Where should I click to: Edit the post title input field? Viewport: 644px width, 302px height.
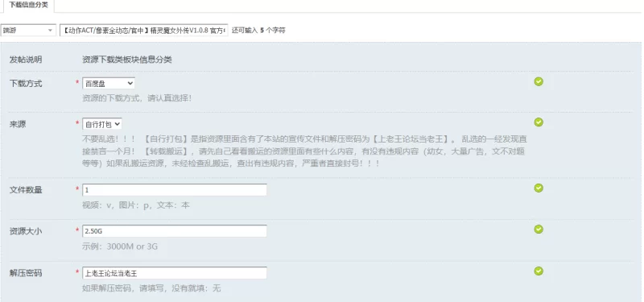click(x=144, y=31)
